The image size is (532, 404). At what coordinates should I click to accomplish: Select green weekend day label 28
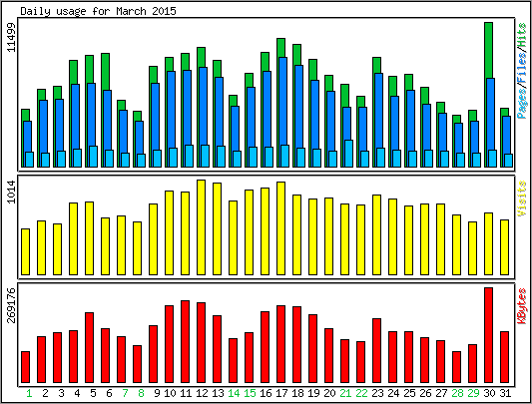457,393
